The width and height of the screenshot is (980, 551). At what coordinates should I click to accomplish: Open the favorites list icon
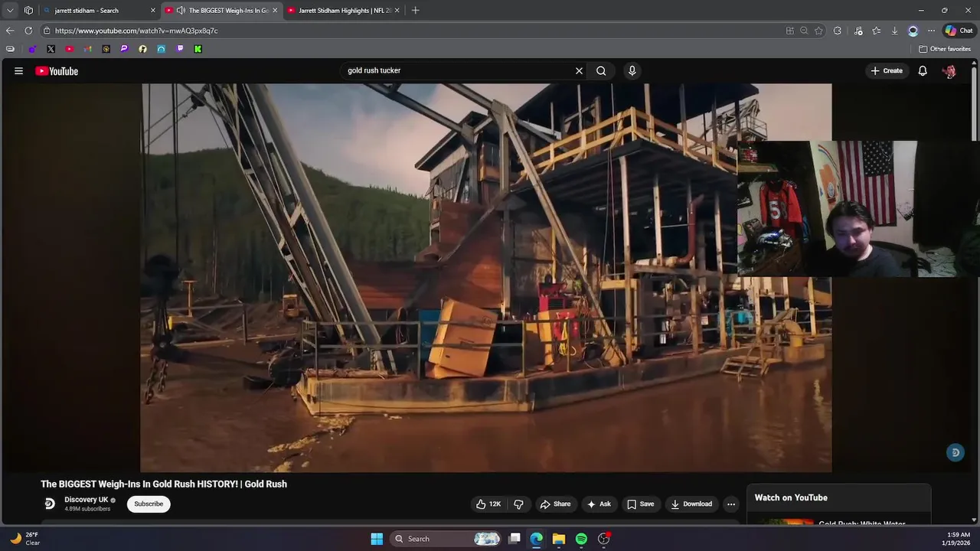pyautogui.click(x=877, y=31)
